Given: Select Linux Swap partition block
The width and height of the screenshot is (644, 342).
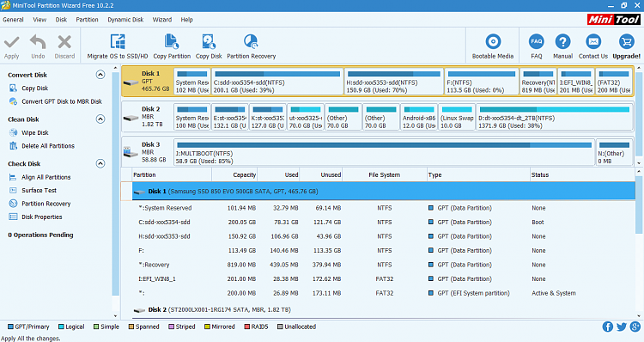Looking at the screenshot, I should (x=457, y=117).
